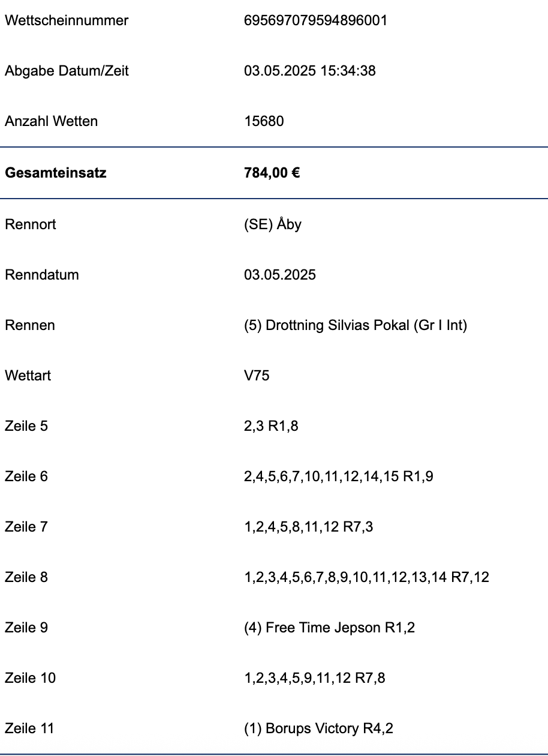Click the Abgabe Datum/Zeit value 03.05.2025 15:34:38
Viewport: 548px width, 756px height.
[x=310, y=71]
